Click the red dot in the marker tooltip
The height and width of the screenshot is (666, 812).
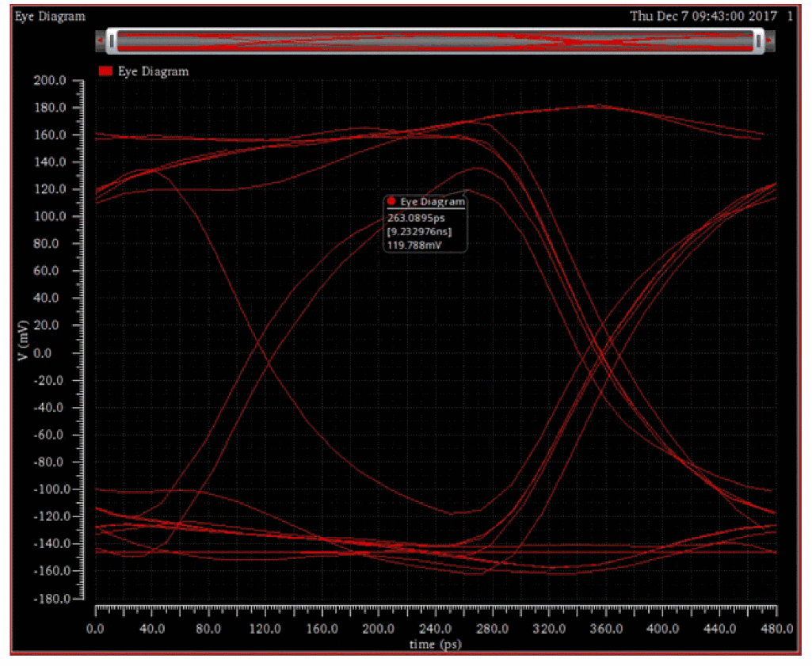click(391, 201)
